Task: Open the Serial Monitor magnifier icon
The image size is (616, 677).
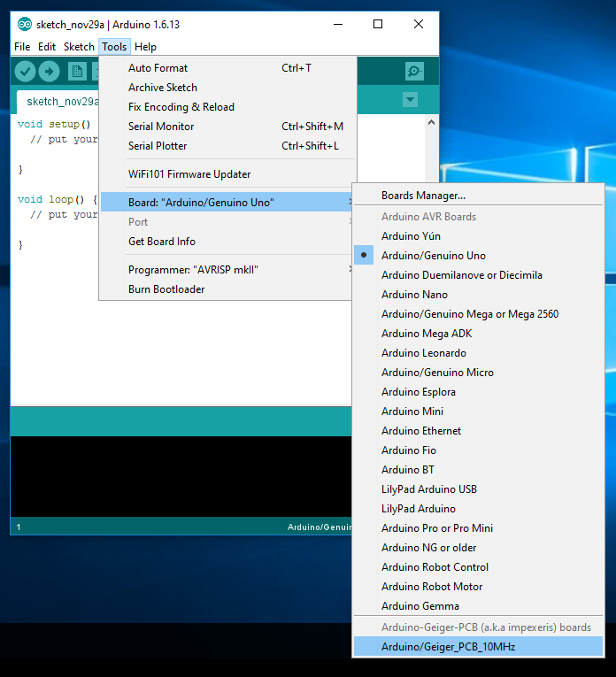Action: [414, 72]
